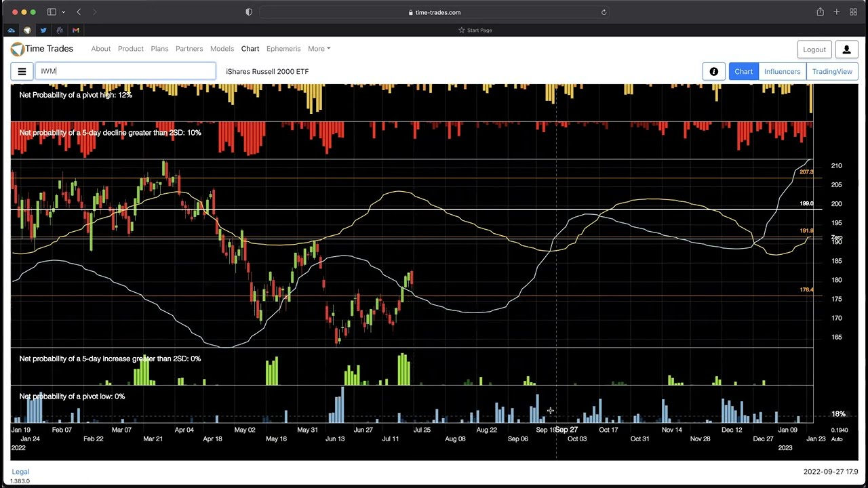Expand the More dropdown menu
The height and width of the screenshot is (488, 868).
click(x=319, y=49)
